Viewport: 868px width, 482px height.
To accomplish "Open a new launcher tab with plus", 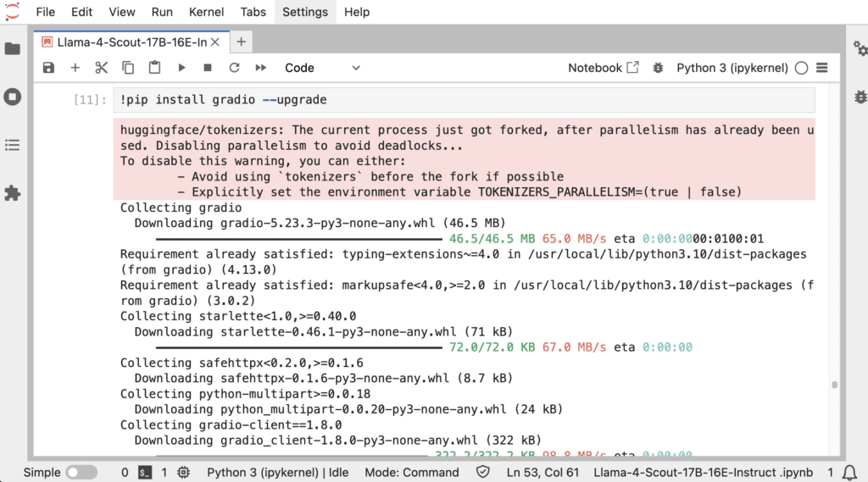I will pyautogui.click(x=242, y=42).
